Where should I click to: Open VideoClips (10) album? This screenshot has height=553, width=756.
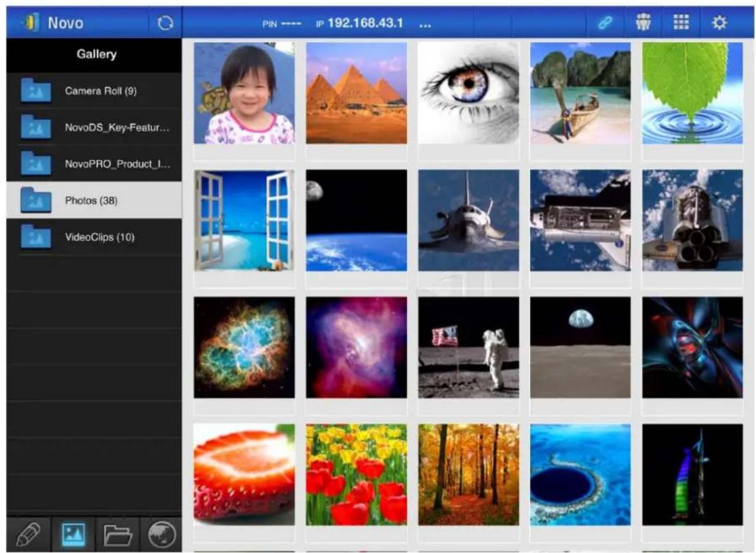tap(95, 237)
